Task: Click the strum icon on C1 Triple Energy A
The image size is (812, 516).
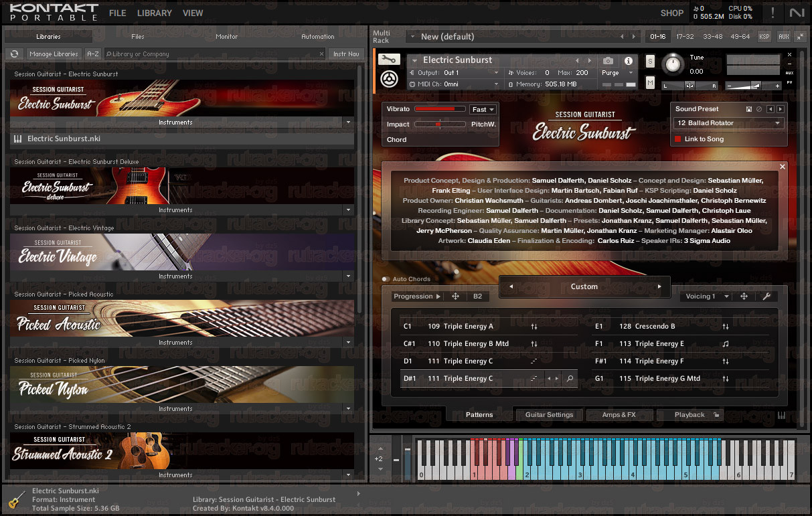Action: tap(534, 327)
